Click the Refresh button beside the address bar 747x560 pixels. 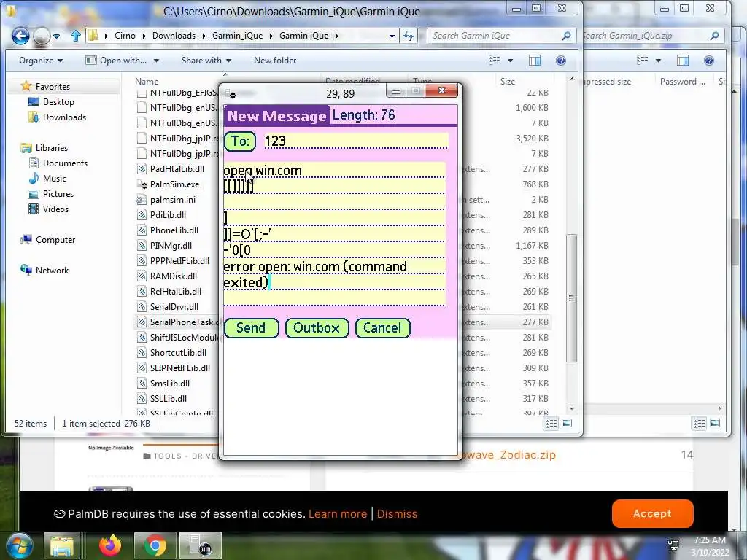click(409, 36)
